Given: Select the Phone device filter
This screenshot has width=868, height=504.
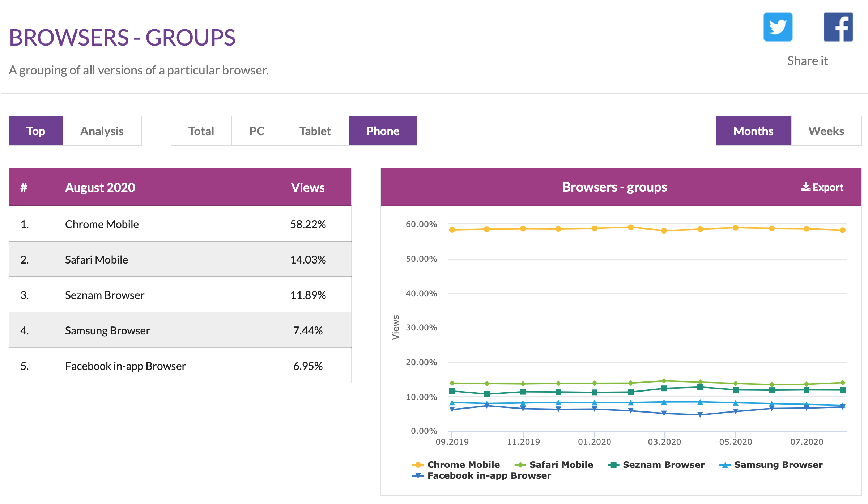Looking at the screenshot, I should 383,131.
